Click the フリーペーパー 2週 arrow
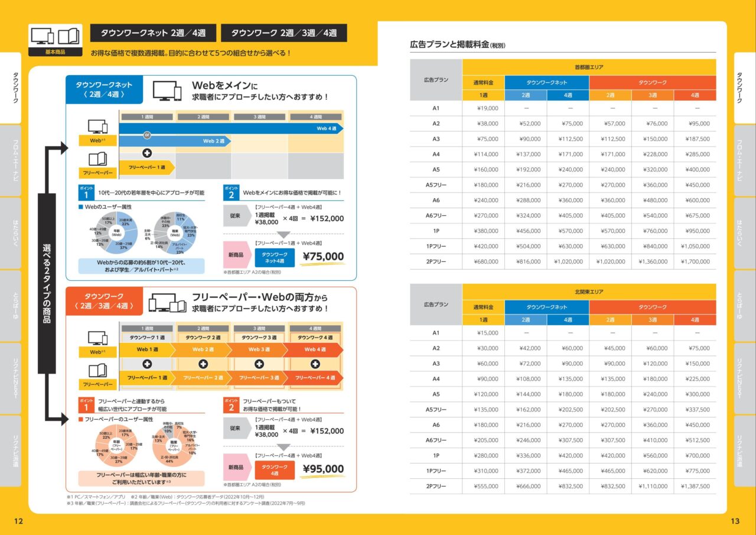 click(203, 377)
